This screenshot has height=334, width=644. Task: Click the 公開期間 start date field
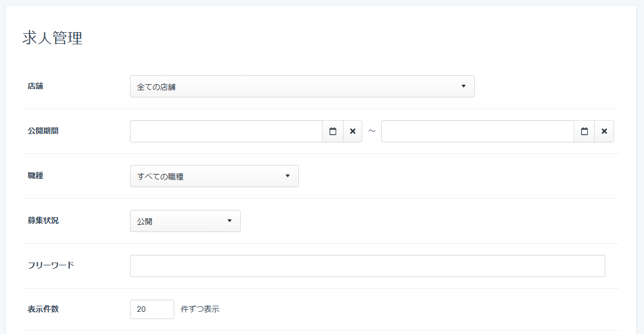click(x=226, y=131)
